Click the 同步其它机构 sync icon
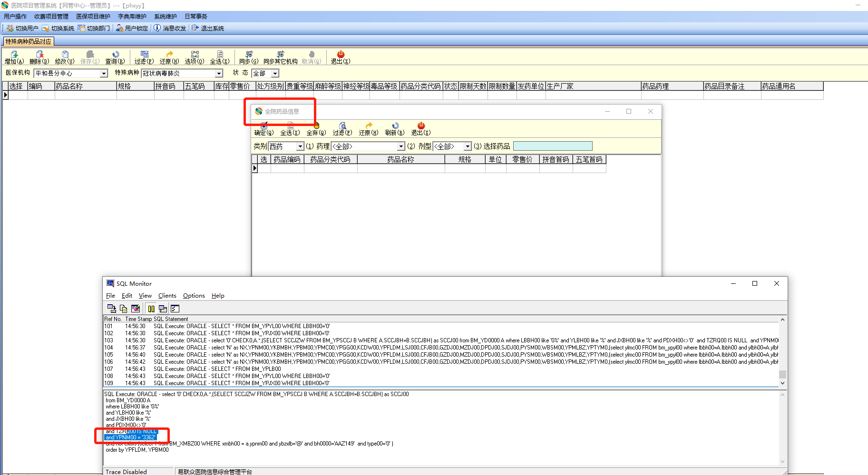The height and width of the screenshot is (475, 868). 281,54
